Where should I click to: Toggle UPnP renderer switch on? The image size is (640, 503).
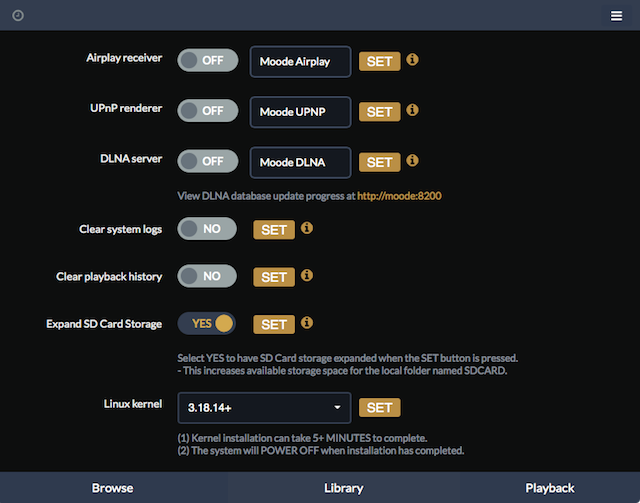point(208,111)
